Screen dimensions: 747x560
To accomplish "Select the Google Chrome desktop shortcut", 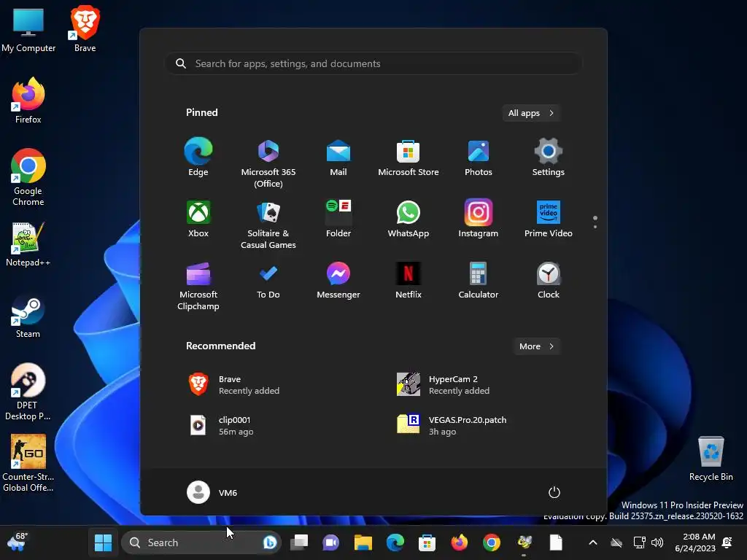I will (28, 177).
